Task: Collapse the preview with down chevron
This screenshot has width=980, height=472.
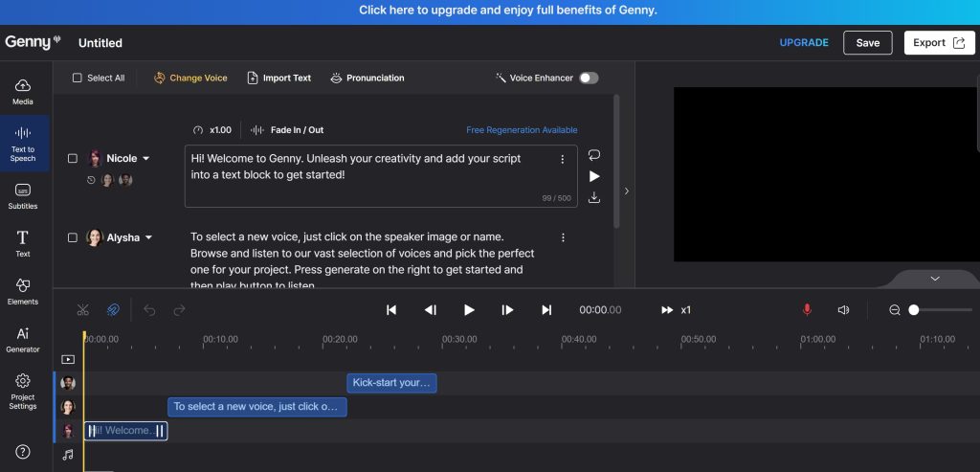Action: [935, 279]
